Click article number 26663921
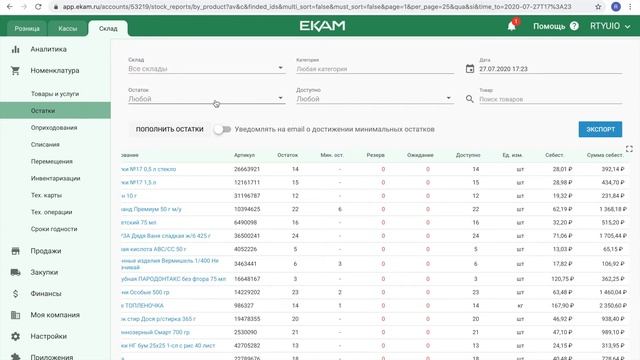The image size is (640, 360). (247, 169)
